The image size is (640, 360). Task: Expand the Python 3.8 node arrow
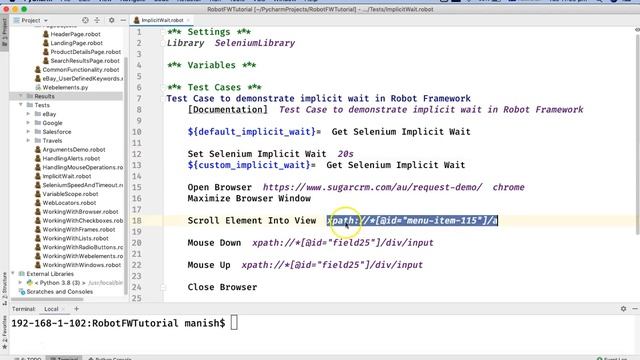(x=20, y=283)
